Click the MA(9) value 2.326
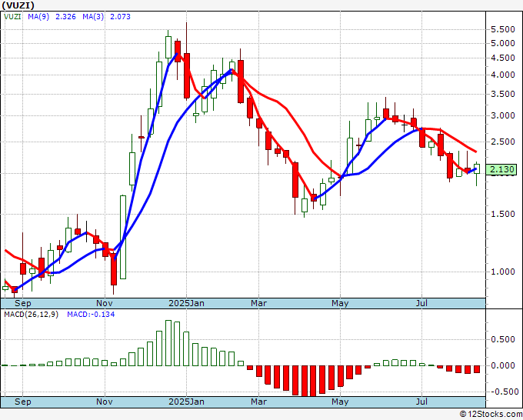The height and width of the screenshot is (420, 523). click(65, 17)
